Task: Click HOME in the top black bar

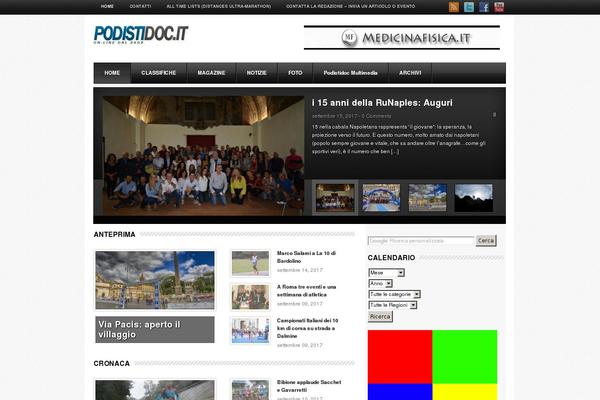Action: pyautogui.click(x=107, y=7)
